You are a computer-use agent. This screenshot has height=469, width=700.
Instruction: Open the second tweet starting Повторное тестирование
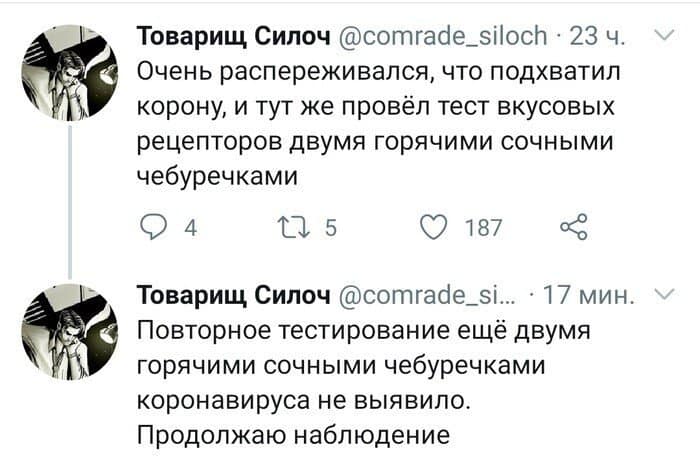pyautogui.click(x=363, y=382)
